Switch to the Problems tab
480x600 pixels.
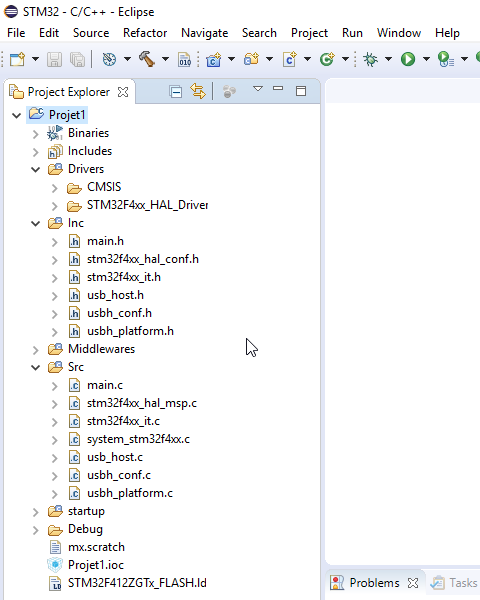374,583
